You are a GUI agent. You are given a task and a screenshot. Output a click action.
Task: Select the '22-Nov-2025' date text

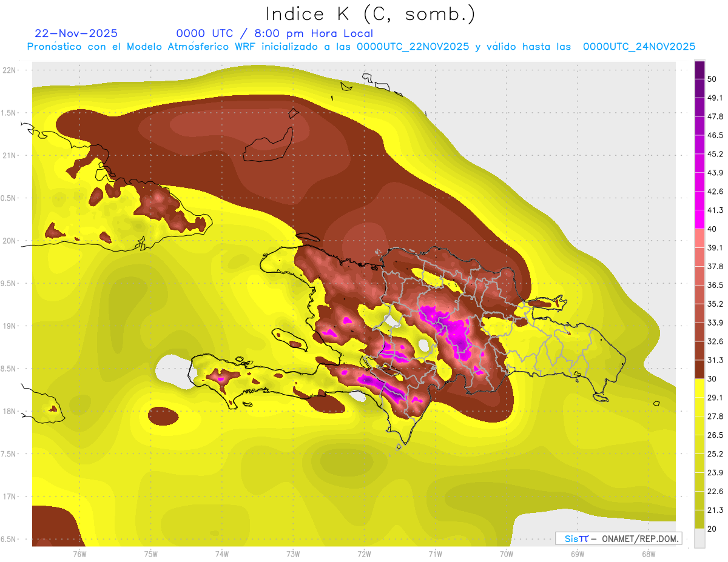(76, 33)
